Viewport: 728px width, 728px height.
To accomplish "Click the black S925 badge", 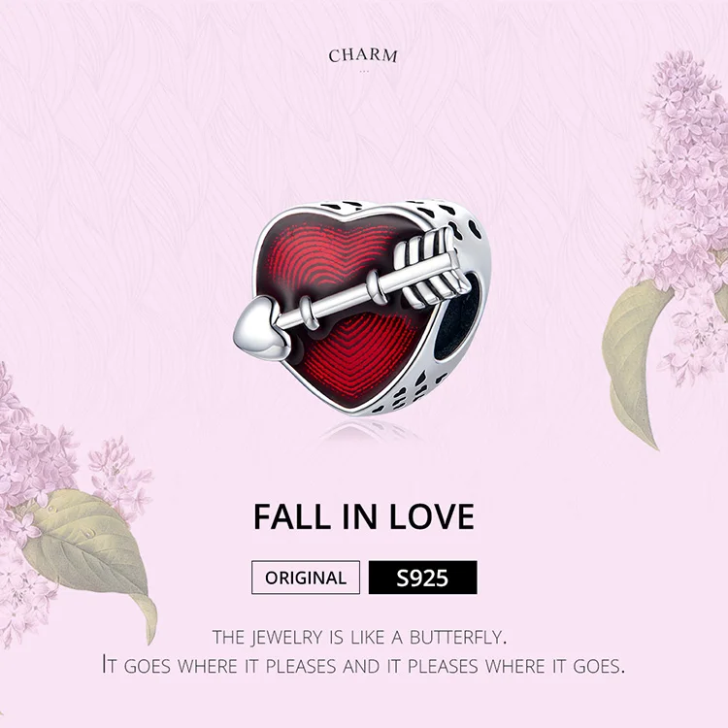I will pyautogui.click(x=422, y=578).
